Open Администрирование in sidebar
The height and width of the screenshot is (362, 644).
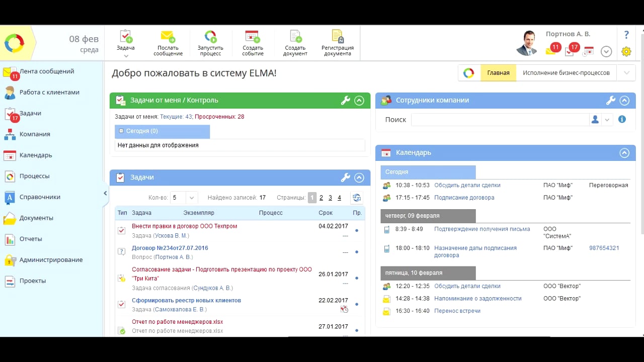click(x=52, y=260)
